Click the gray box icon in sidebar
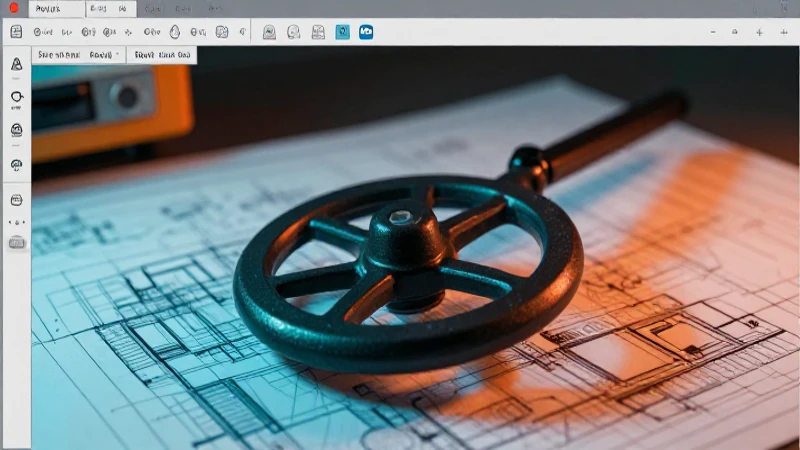The width and height of the screenshot is (800, 450). 16,242
